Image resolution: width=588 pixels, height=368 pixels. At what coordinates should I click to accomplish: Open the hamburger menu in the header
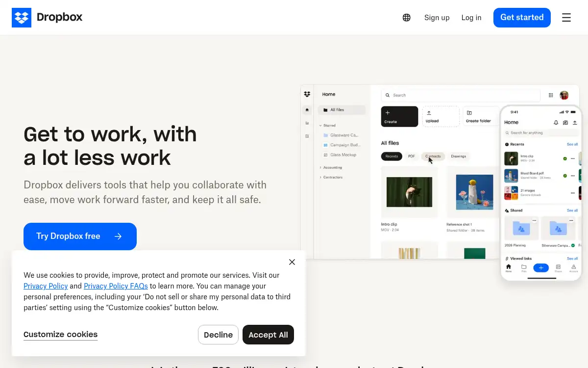point(566,18)
